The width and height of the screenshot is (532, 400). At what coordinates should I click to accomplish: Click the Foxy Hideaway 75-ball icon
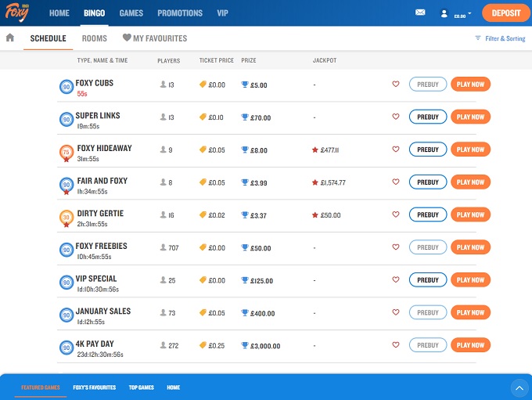point(66,153)
